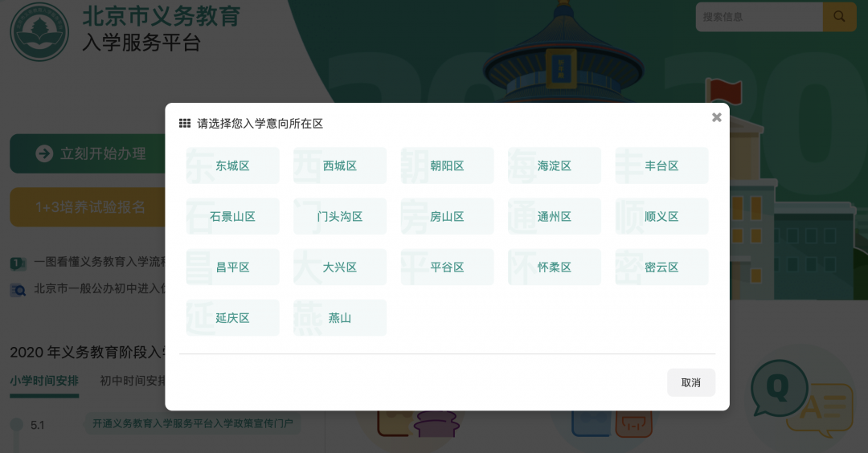The image size is (868, 453).
Task: Choose 海淀区 district
Action: (554, 165)
